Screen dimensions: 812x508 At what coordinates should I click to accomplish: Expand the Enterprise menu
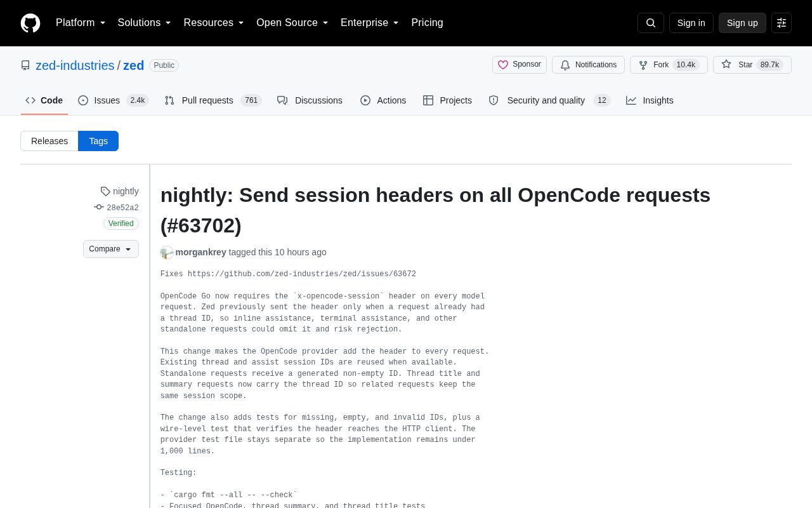370,23
